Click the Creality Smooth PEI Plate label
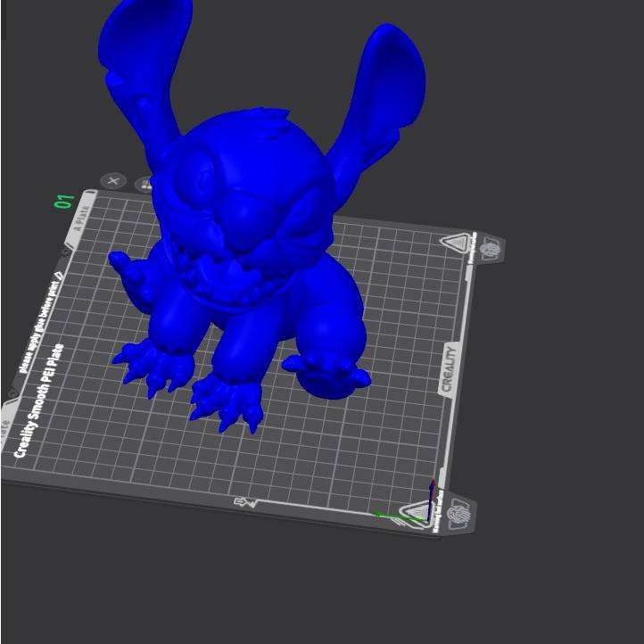Image resolution: width=644 pixels, height=644 pixels. (x=39, y=400)
